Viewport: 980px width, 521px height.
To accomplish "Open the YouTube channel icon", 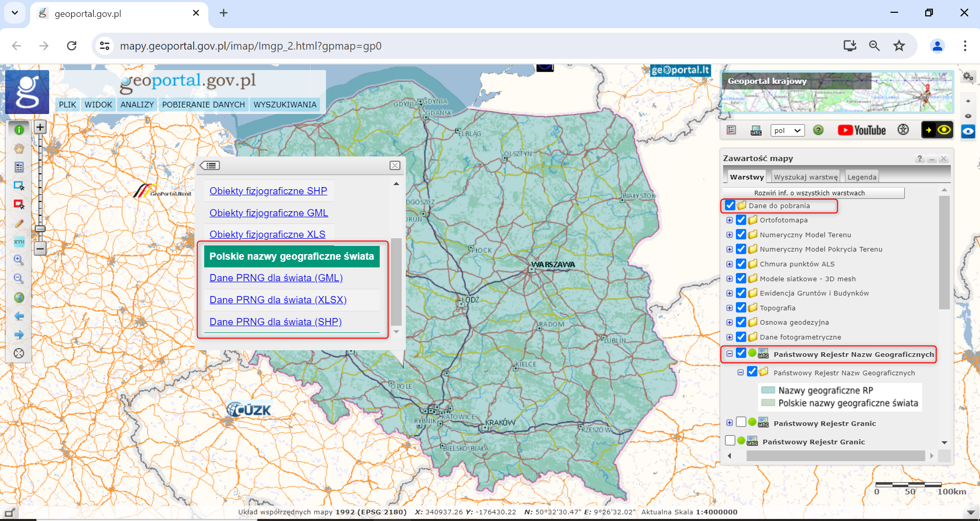I will 862,130.
